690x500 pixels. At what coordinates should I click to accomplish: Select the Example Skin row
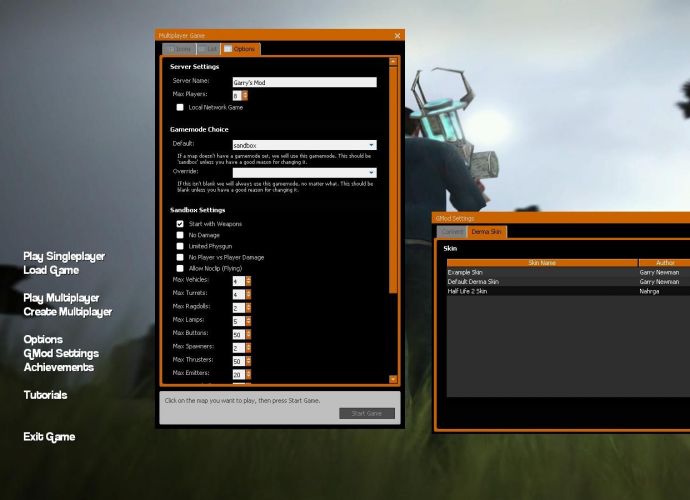pos(568,272)
